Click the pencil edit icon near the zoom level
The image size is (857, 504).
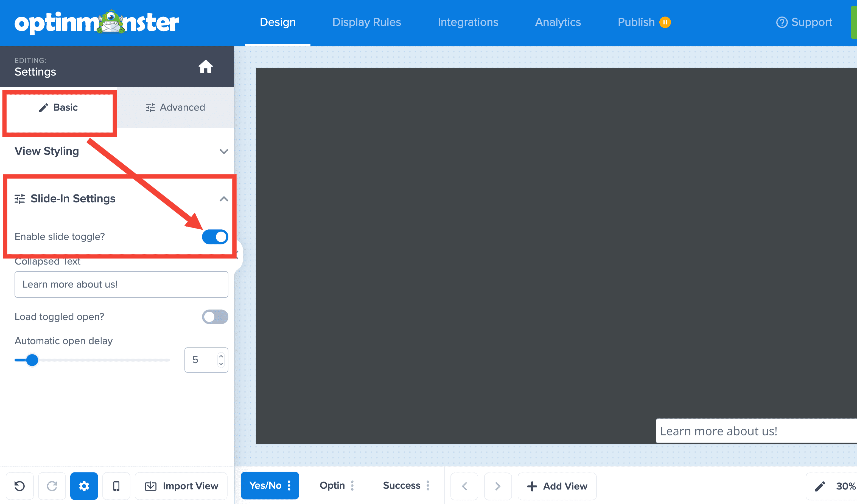[820, 486]
